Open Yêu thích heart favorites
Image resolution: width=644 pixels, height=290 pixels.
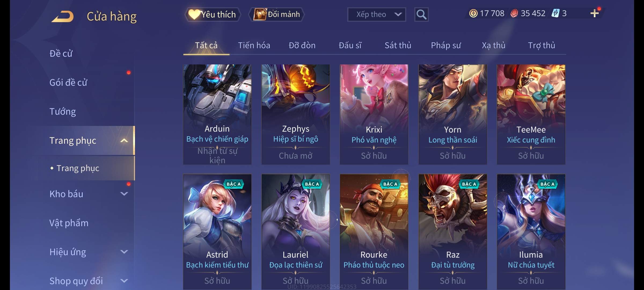(x=213, y=15)
